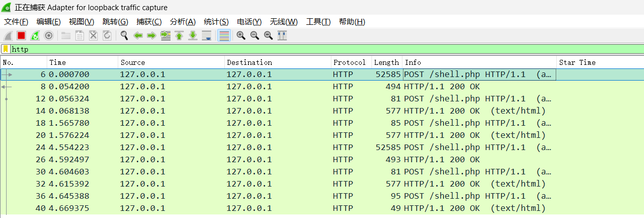Restart the current capture
The image size is (644, 218).
pyautogui.click(x=35, y=35)
